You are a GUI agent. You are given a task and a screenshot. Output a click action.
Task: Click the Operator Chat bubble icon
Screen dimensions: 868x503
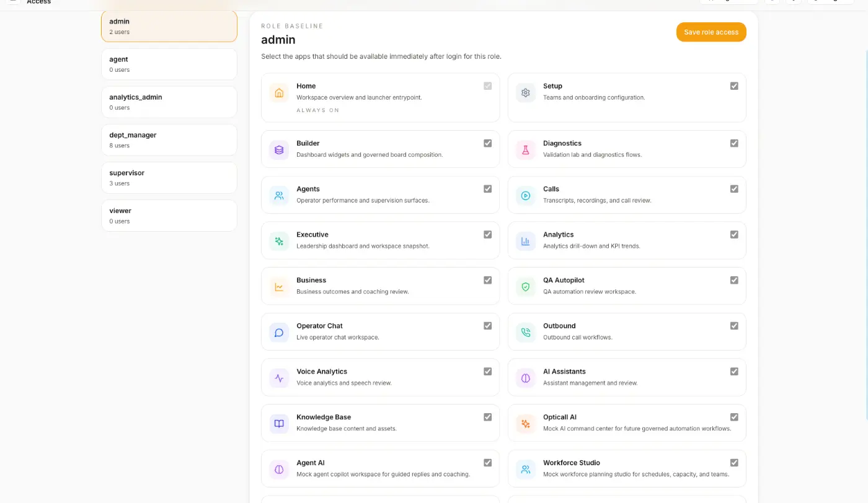[x=279, y=333]
